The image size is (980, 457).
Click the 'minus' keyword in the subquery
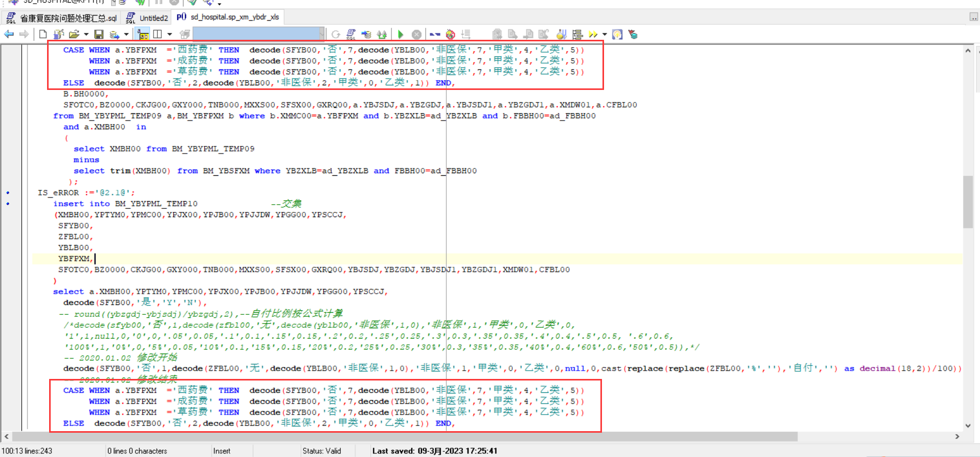tap(86, 160)
